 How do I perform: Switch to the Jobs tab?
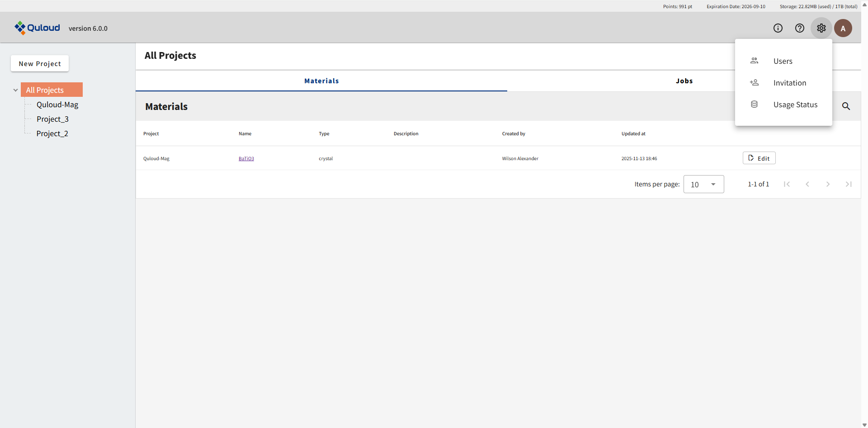[684, 81]
